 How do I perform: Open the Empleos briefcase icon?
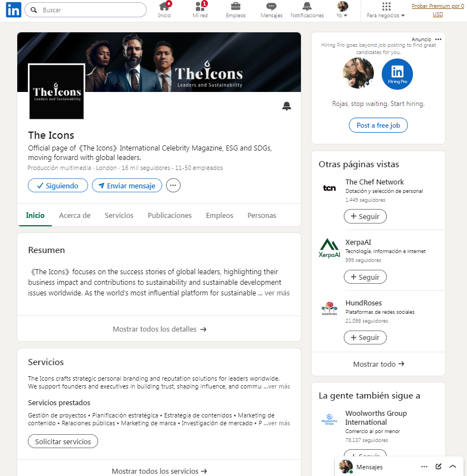pos(236,6)
